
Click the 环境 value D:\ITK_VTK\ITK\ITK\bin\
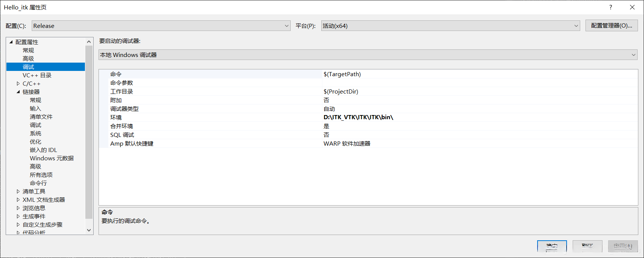click(358, 117)
